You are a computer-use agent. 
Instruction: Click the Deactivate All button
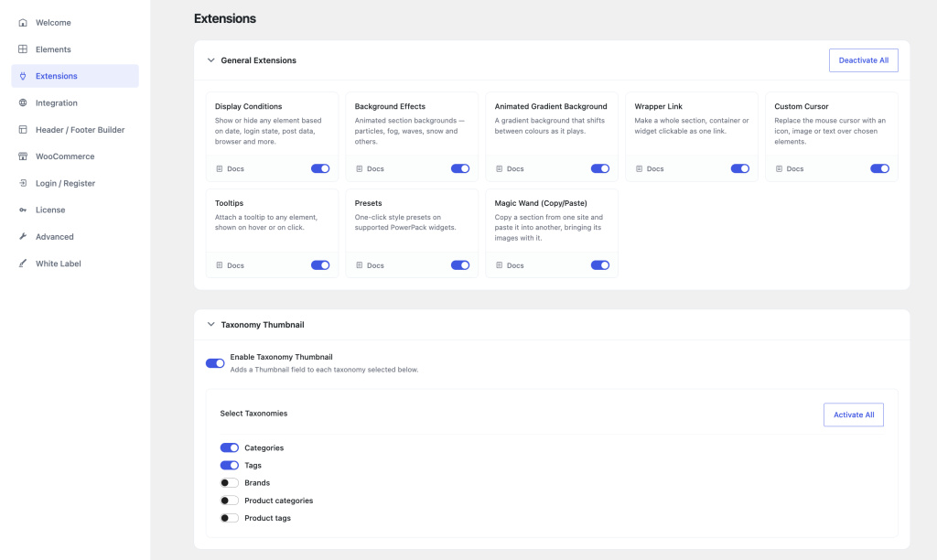(x=864, y=60)
